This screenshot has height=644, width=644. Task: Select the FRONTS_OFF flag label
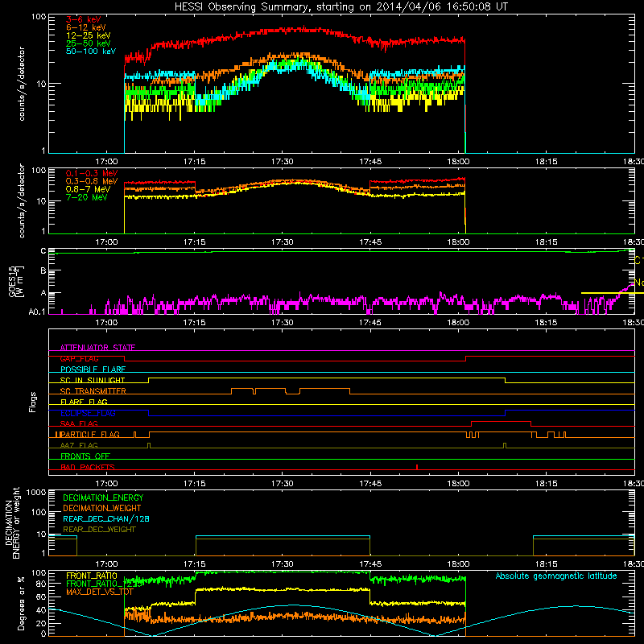85,456
